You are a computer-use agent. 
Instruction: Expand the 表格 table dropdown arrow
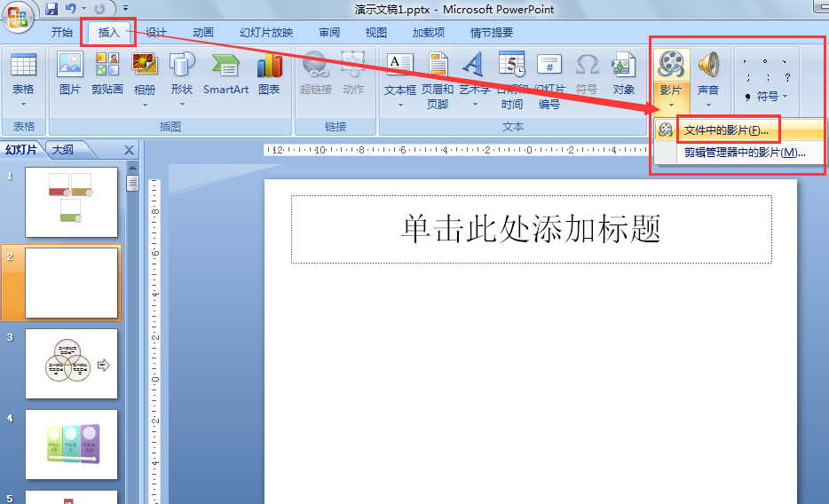click(23, 105)
